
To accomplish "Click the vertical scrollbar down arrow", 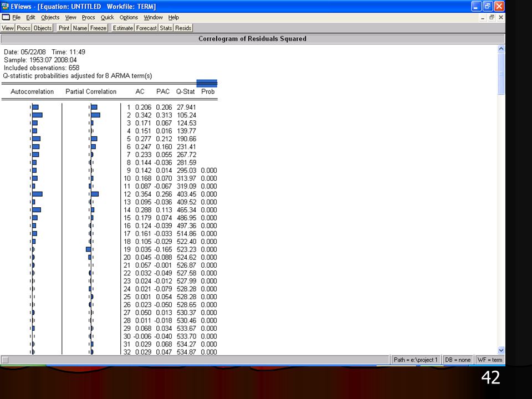I will [501, 350].
